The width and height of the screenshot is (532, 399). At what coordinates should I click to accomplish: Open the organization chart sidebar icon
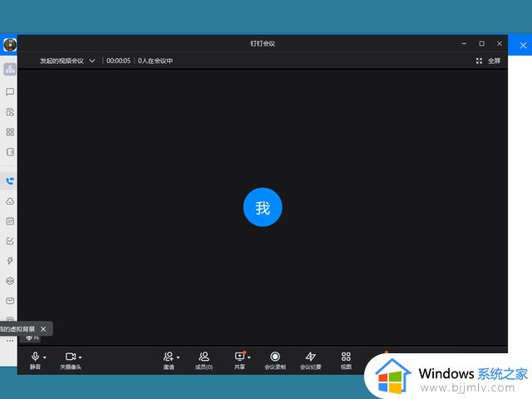10,70
